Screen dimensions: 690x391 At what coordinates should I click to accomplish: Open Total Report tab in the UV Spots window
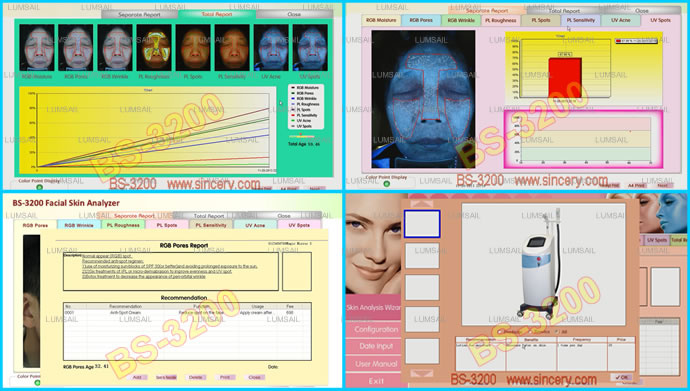coord(565,11)
